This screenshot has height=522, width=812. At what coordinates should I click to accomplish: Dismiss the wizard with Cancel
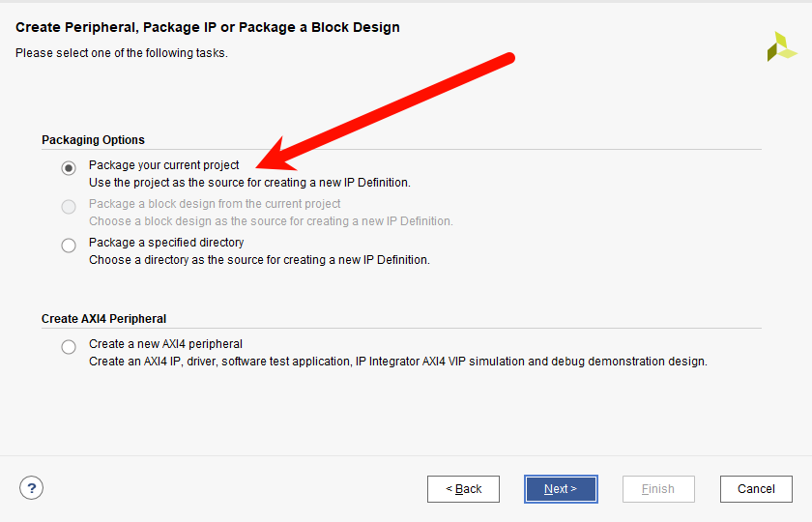756,489
